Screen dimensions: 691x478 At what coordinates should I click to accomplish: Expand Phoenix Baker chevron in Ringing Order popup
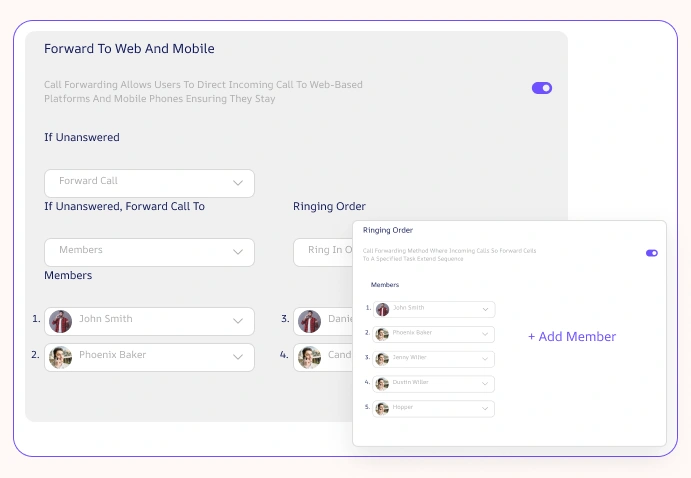485,334
